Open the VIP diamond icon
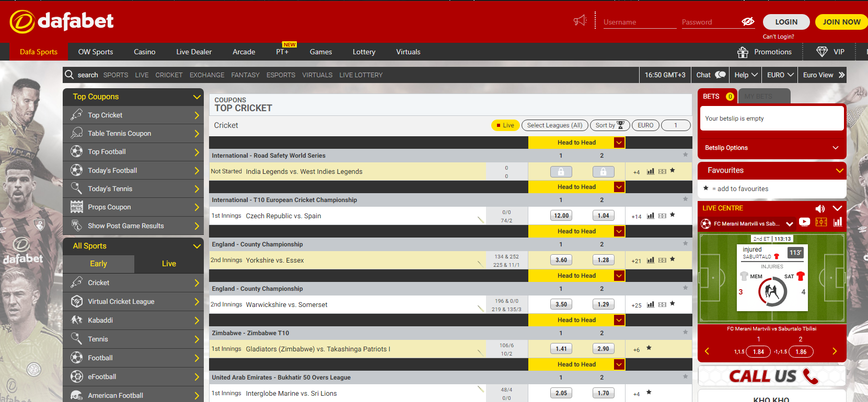Screen dimensions: 868x402 822,52
